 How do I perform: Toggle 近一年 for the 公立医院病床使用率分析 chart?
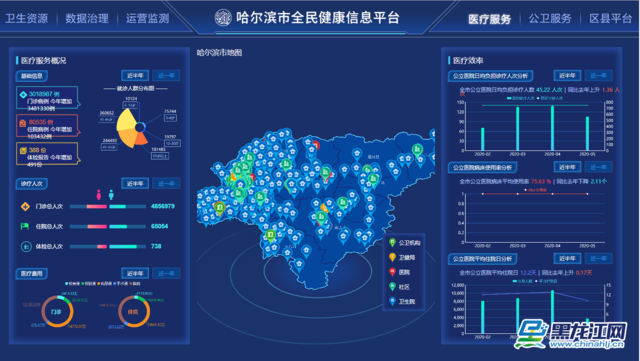click(598, 167)
